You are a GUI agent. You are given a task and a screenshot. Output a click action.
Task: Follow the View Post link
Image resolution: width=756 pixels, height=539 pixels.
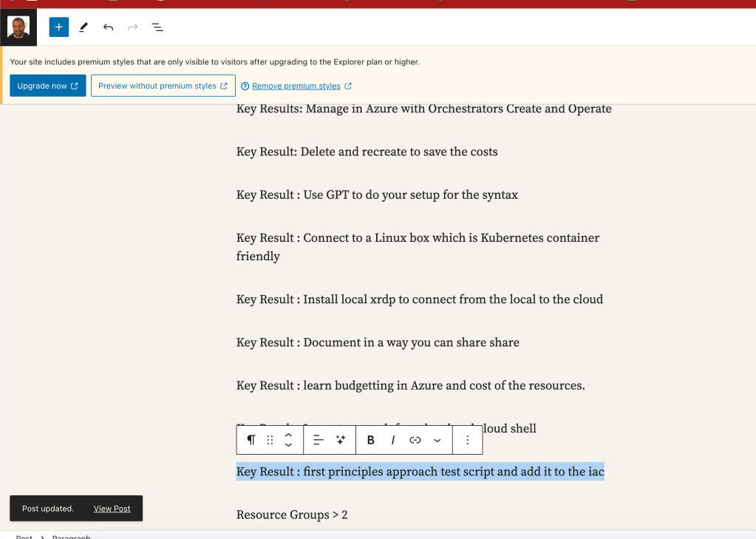point(112,509)
